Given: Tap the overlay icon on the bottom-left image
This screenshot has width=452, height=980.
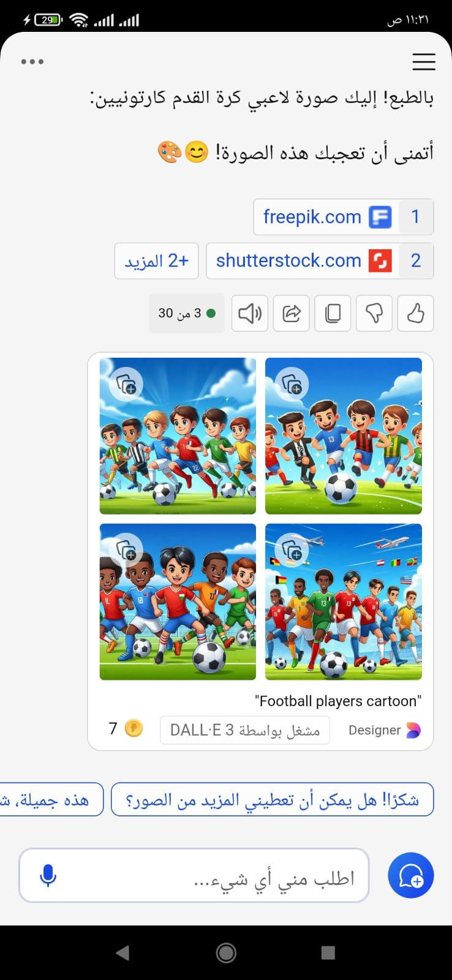Looking at the screenshot, I should tap(126, 550).
